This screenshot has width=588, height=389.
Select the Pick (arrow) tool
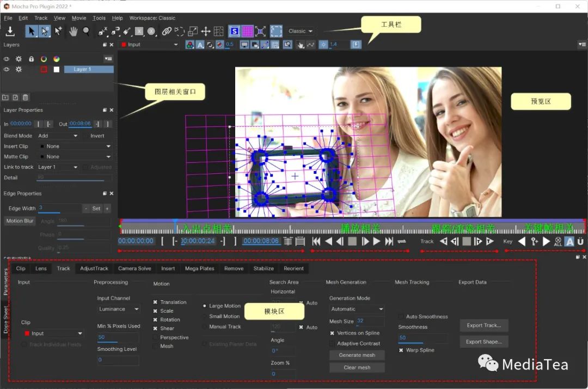point(32,31)
